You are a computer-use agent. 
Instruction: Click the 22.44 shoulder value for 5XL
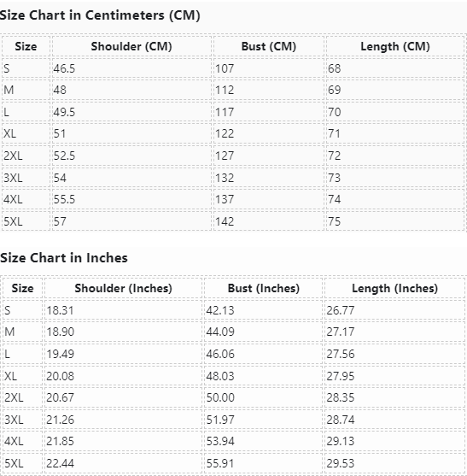tap(60, 463)
